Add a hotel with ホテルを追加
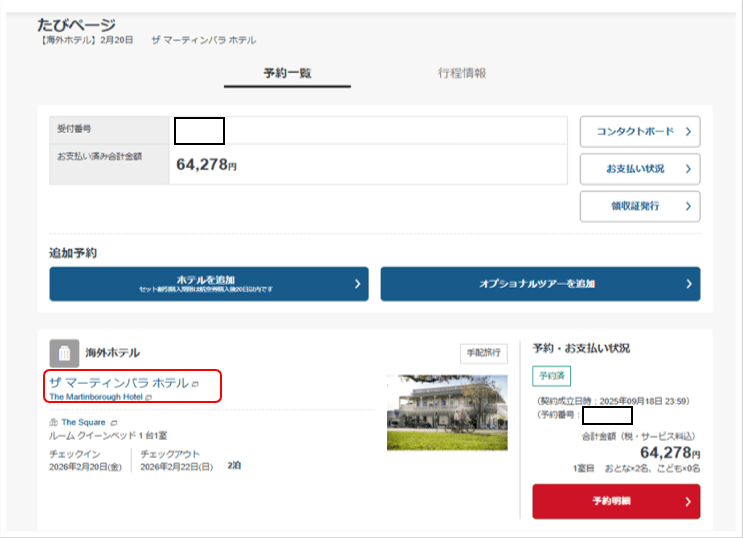Viewport: 743px width, 538px height. [x=208, y=283]
